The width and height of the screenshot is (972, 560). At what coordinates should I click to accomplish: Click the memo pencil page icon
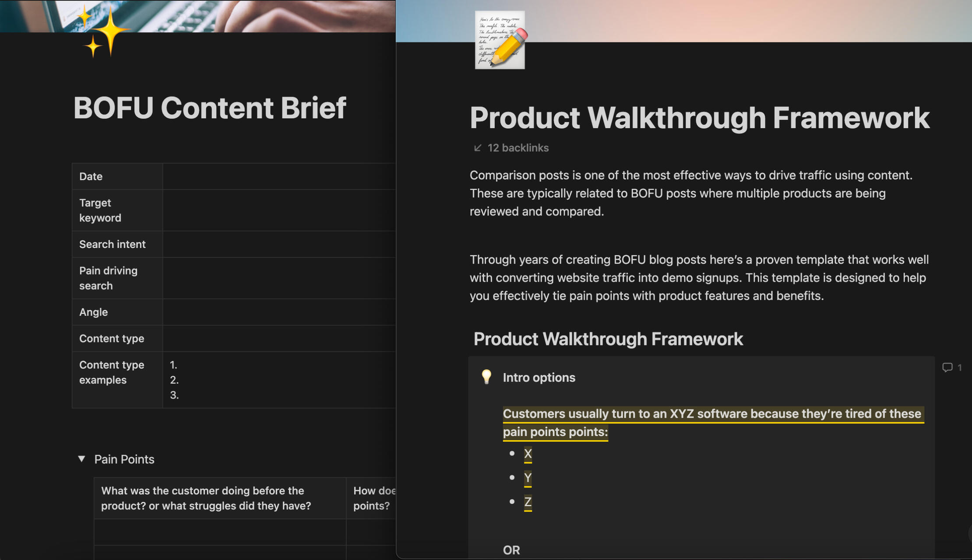(500, 40)
